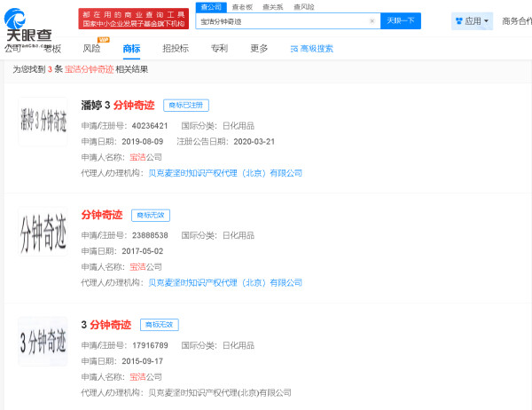This screenshot has height=410, width=532.
Task: Click the advanced search filter icon
Action: click(294, 50)
